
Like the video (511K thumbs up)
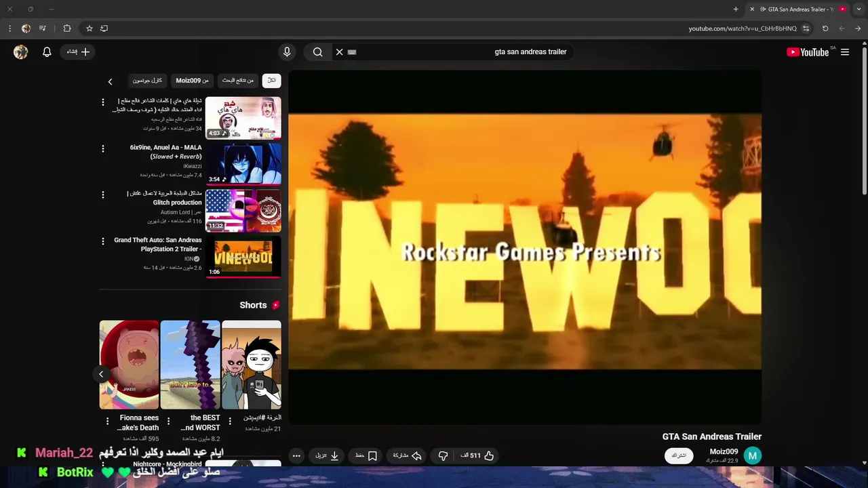pos(477,456)
